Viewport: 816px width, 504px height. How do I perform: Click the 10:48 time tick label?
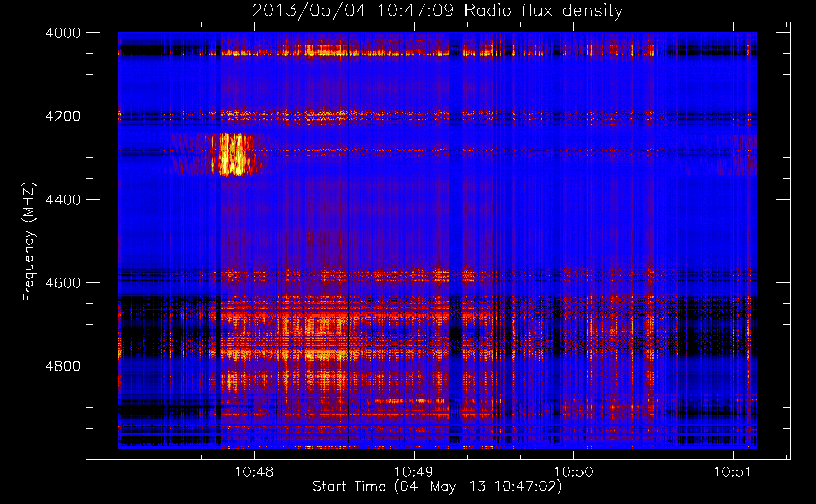254,472
